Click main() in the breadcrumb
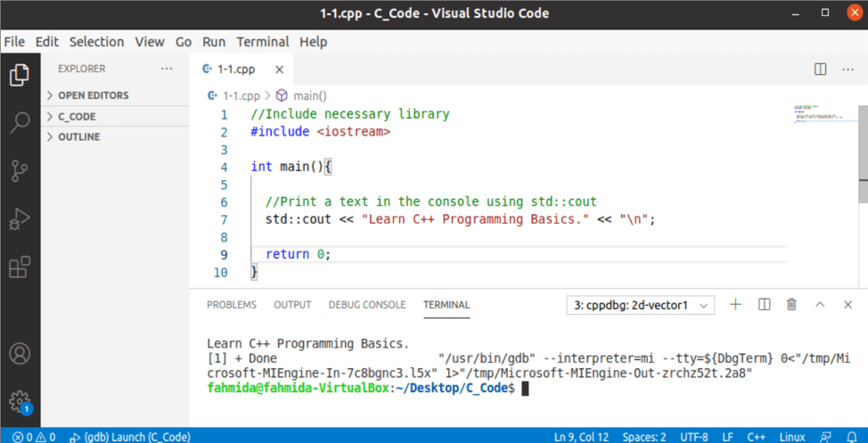868x443 pixels. 310,95
